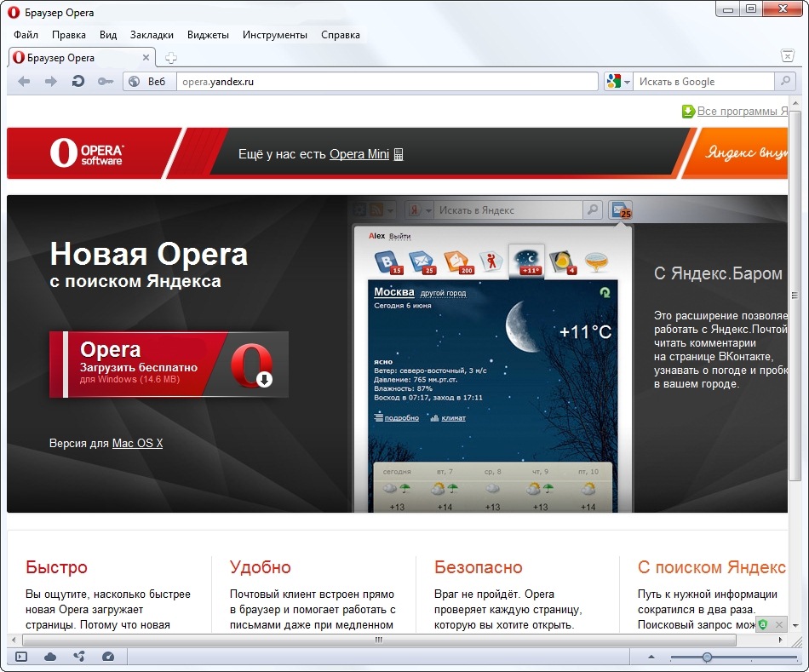Expand the zoom view options arrow

pyautogui.click(x=651, y=657)
